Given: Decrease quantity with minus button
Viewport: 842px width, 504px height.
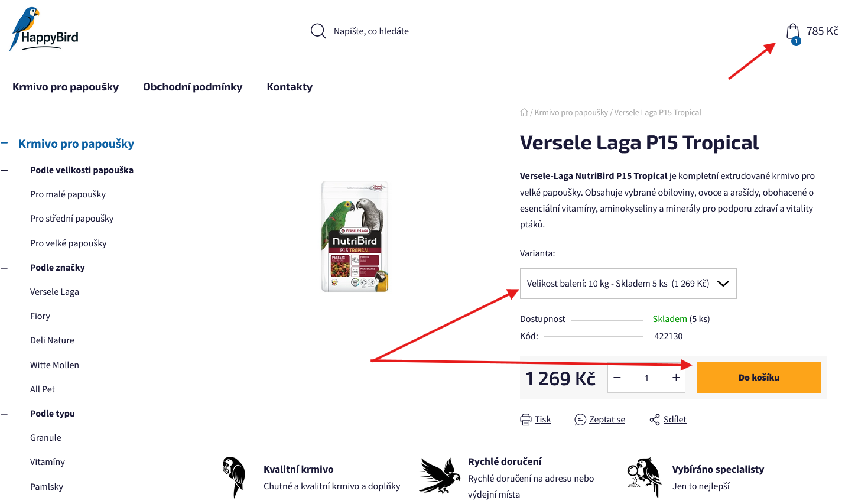Looking at the screenshot, I should [617, 378].
